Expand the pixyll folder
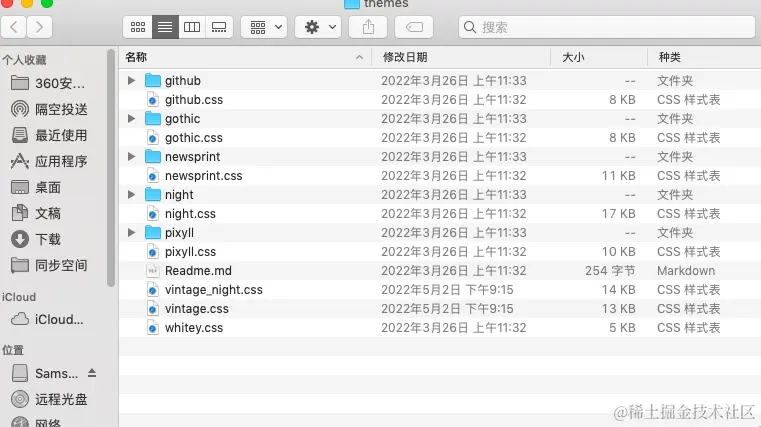The height and width of the screenshot is (427, 761). [131, 232]
